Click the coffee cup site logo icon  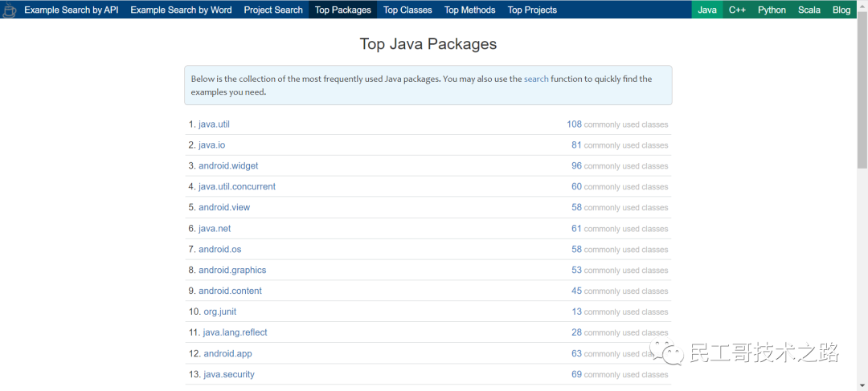click(x=8, y=10)
